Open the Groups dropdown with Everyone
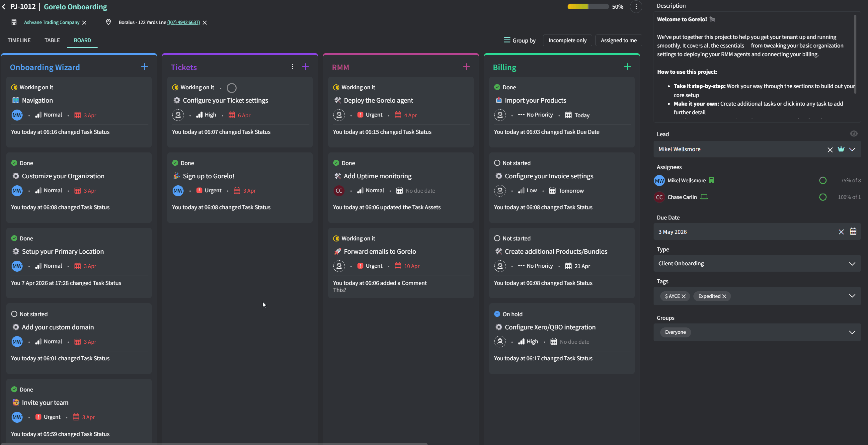This screenshot has width=868, height=445. tap(851, 332)
